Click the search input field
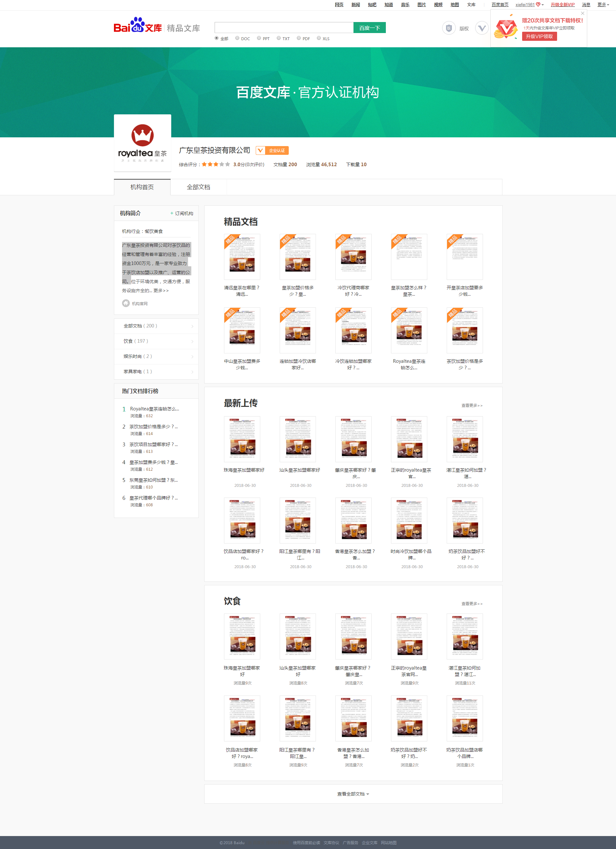Screen dimensions: 616x849 [x=284, y=28]
